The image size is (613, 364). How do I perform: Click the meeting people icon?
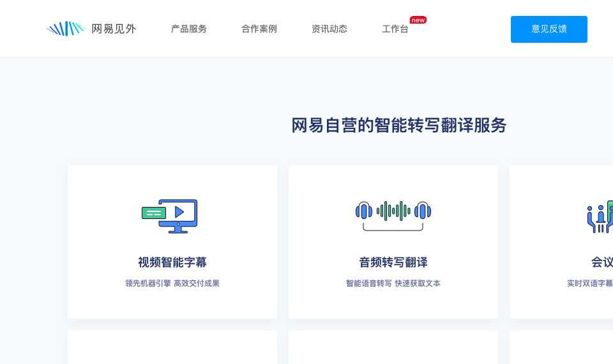(x=600, y=216)
